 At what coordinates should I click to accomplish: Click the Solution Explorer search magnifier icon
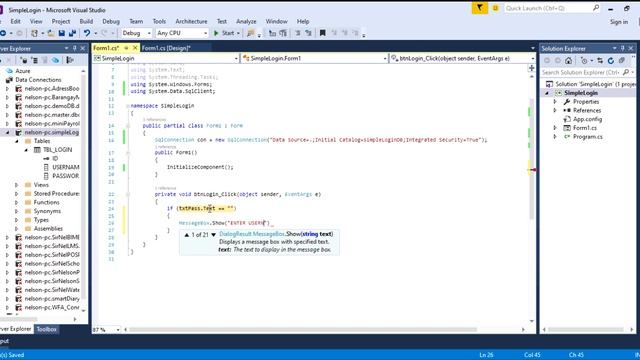point(626,72)
